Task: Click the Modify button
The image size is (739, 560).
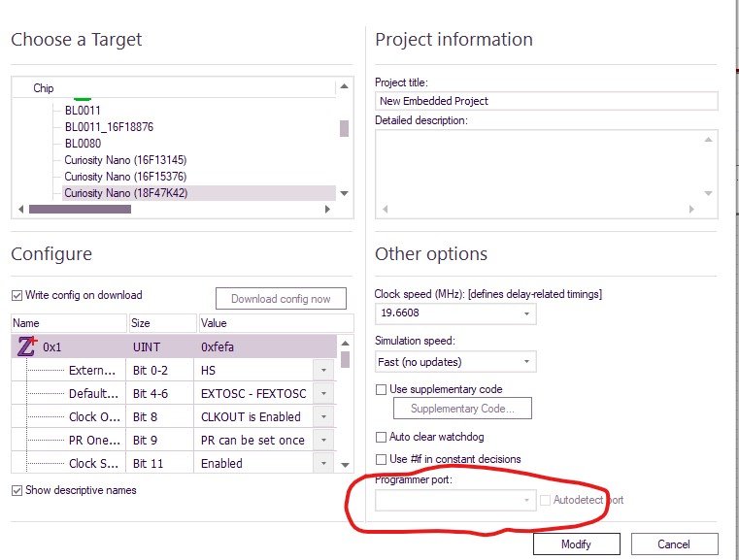Action: 577,544
